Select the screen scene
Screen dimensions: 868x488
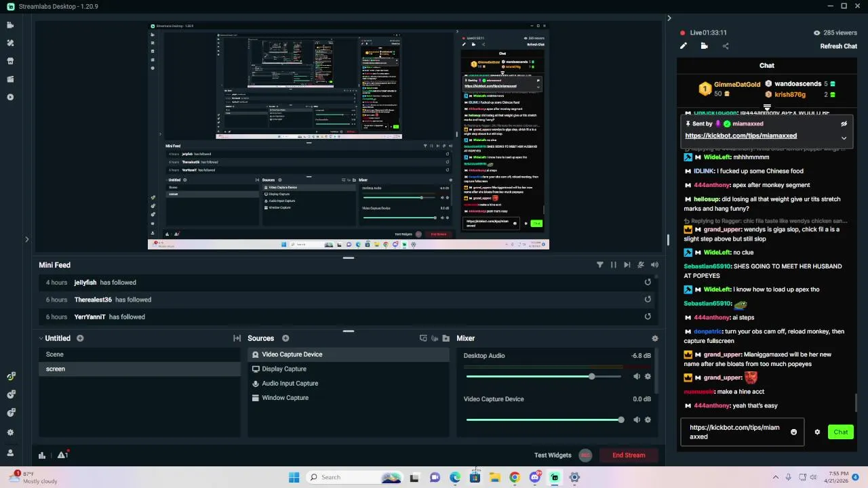(x=139, y=369)
